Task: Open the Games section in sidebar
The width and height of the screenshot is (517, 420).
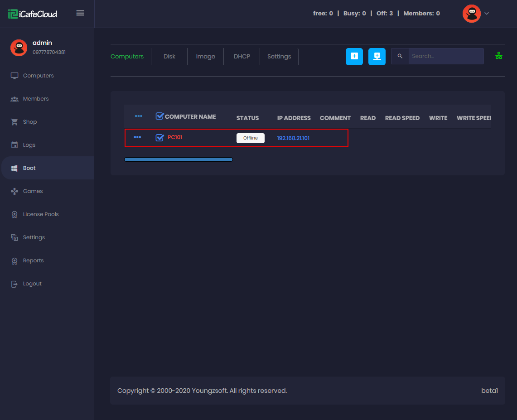Action: pyautogui.click(x=33, y=191)
